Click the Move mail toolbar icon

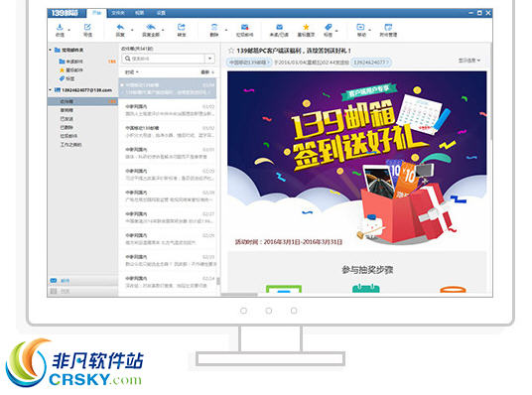coord(360,27)
